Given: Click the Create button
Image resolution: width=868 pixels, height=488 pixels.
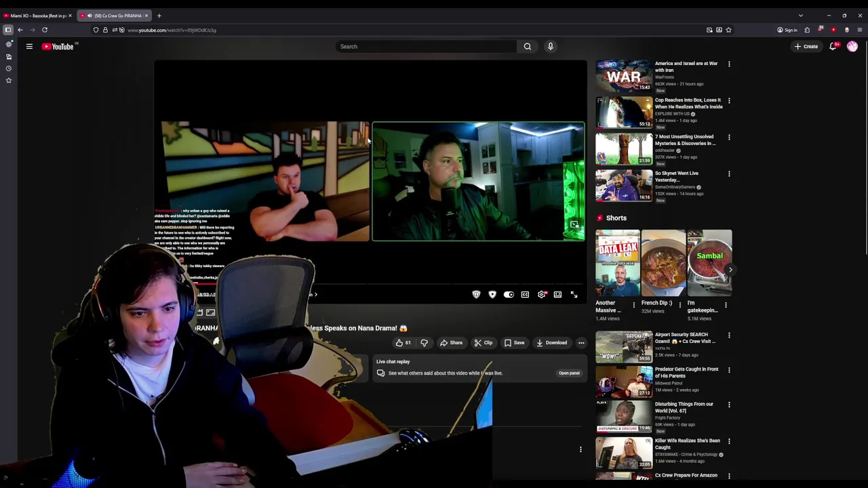Looking at the screenshot, I should (806, 46).
